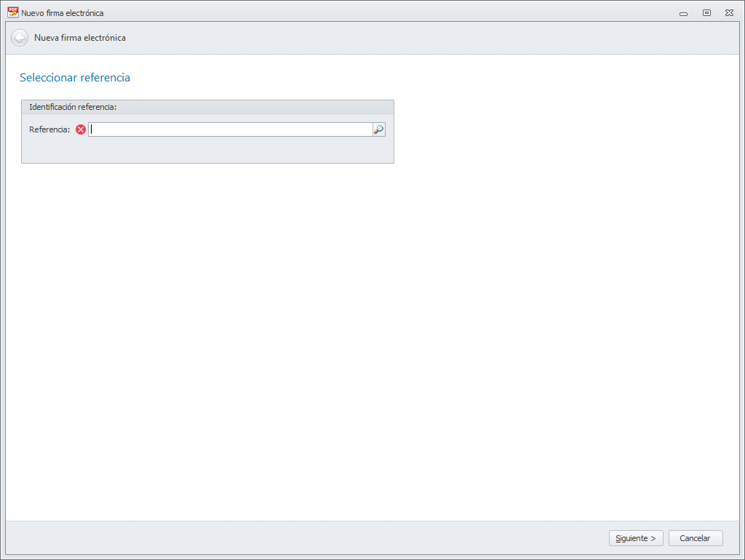
Task: Close the Nuevo firma electrónica window
Action: tap(729, 13)
